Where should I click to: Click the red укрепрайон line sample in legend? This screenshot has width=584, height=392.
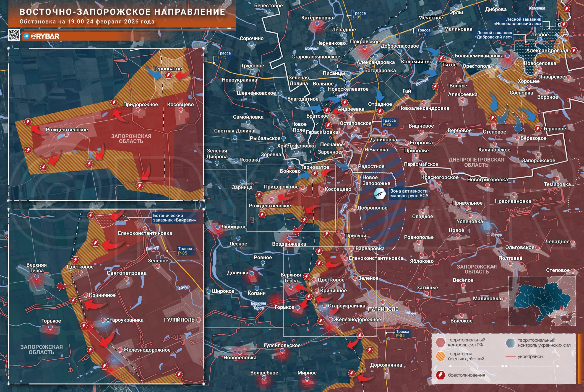511,356
